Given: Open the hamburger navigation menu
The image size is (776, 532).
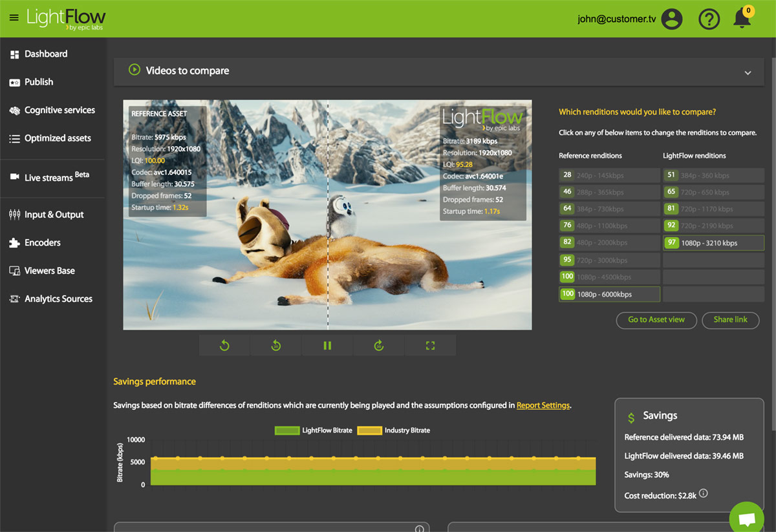Looking at the screenshot, I should pyautogui.click(x=14, y=17).
